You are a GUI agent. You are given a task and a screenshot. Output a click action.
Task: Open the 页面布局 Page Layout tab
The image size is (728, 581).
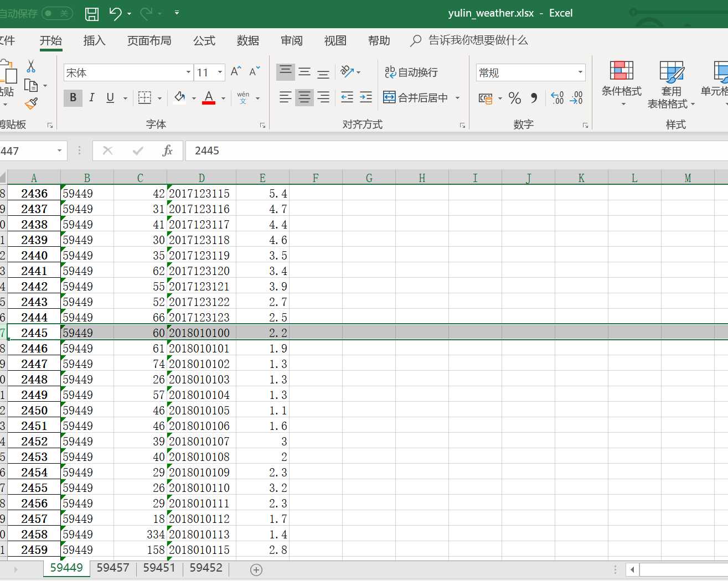point(149,41)
